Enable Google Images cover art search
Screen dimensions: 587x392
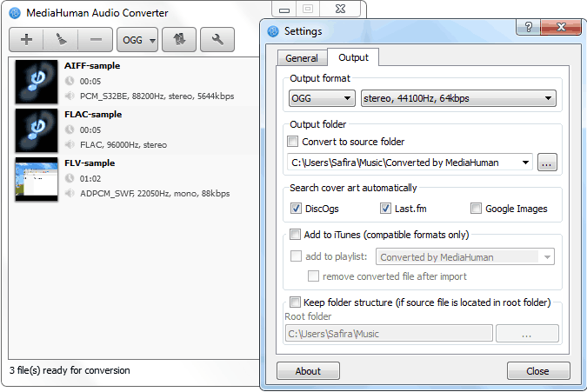(476, 209)
